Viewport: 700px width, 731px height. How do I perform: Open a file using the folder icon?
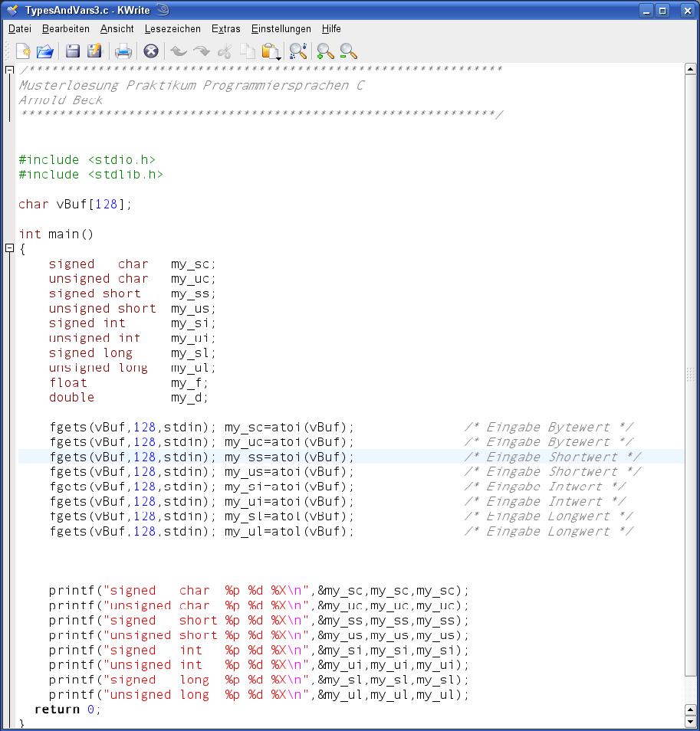[45, 51]
